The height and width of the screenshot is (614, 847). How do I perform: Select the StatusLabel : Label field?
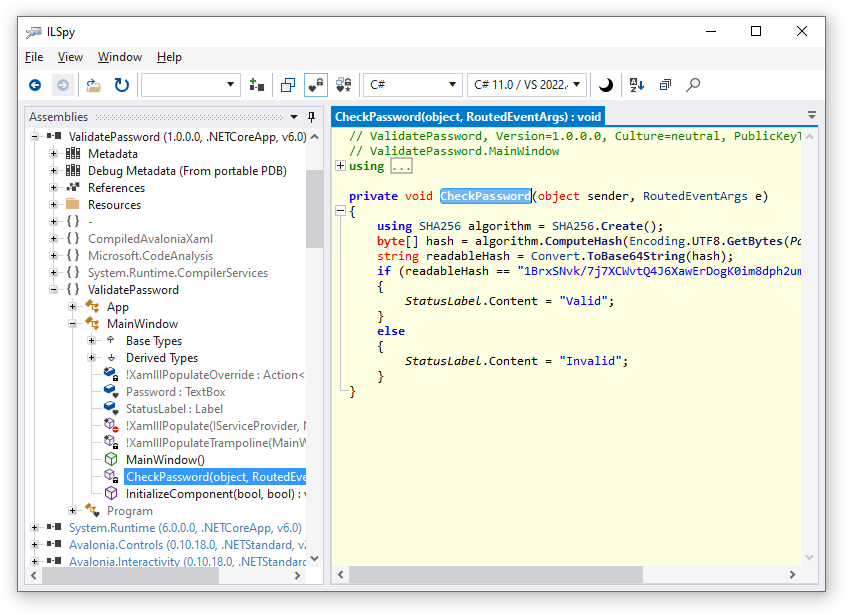[x=174, y=409]
